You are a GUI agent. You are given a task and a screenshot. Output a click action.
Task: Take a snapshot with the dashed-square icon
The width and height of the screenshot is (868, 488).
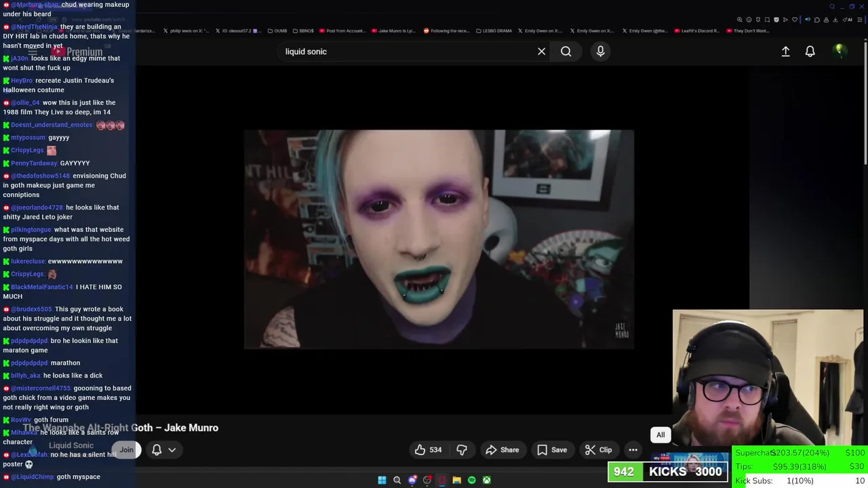[767, 20]
